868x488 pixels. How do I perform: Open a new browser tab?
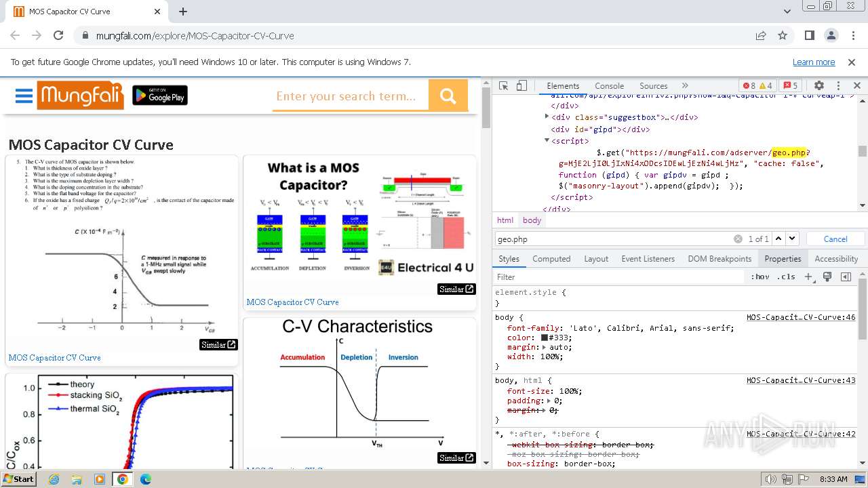183,12
